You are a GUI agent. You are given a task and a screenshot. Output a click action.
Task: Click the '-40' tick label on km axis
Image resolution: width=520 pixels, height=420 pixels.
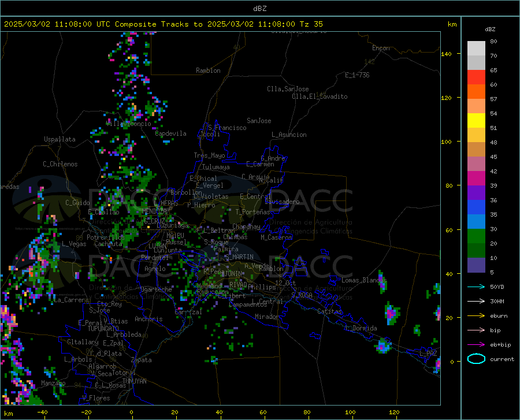tap(42, 412)
